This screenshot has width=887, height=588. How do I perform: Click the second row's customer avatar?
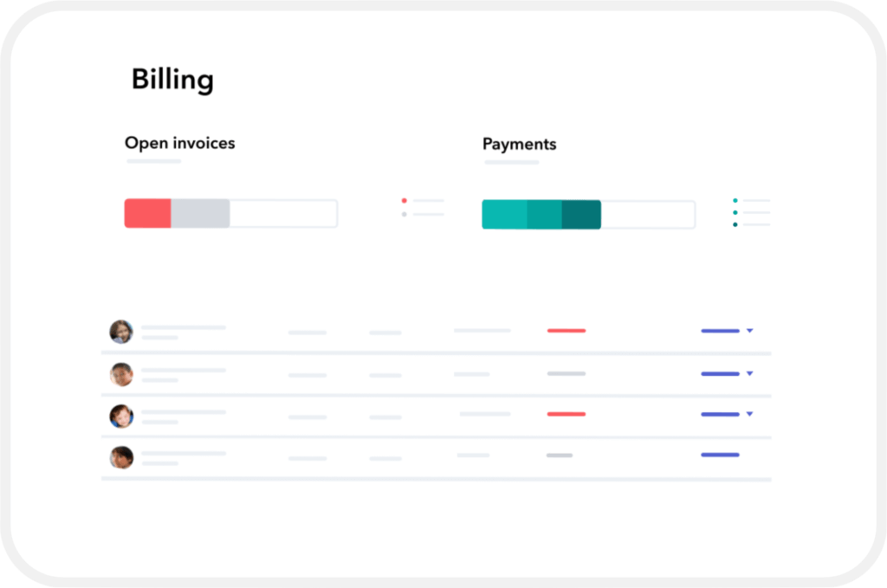pyautogui.click(x=121, y=374)
